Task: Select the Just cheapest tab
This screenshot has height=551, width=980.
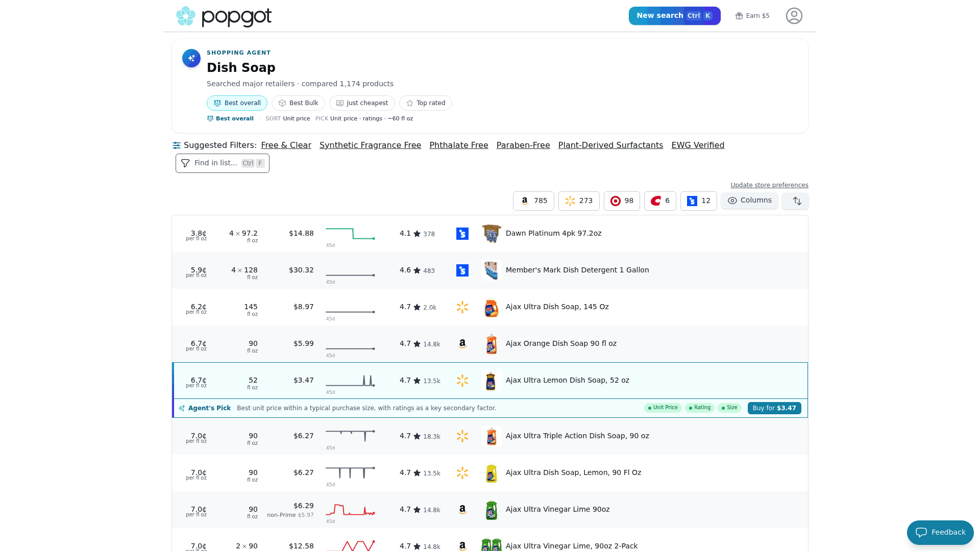Action: pos(362,103)
